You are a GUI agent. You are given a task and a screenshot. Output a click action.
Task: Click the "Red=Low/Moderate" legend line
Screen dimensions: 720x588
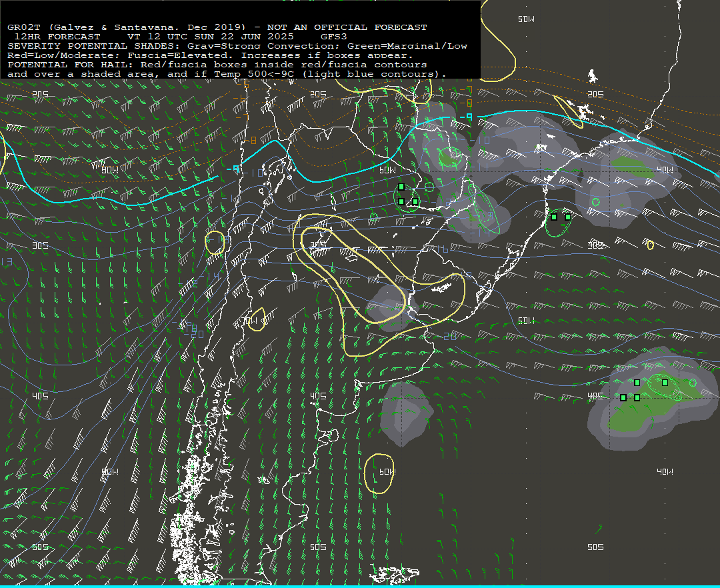click(x=210, y=55)
